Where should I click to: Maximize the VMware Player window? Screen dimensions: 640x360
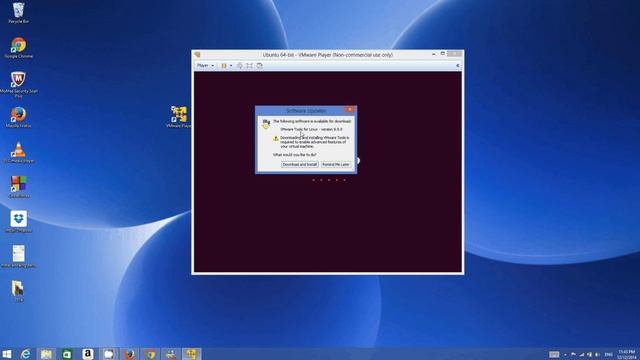click(x=442, y=54)
